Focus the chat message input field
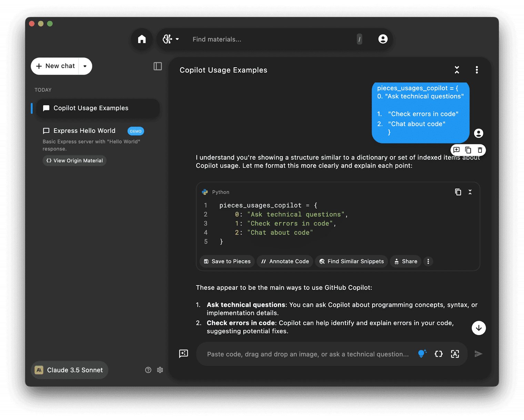This screenshot has width=524, height=420. click(308, 354)
